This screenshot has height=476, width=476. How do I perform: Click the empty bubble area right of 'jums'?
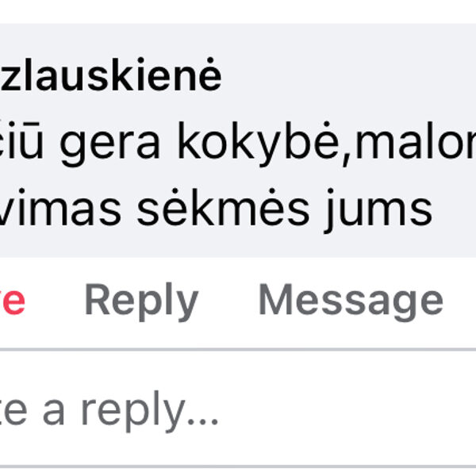(x=454, y=209)
